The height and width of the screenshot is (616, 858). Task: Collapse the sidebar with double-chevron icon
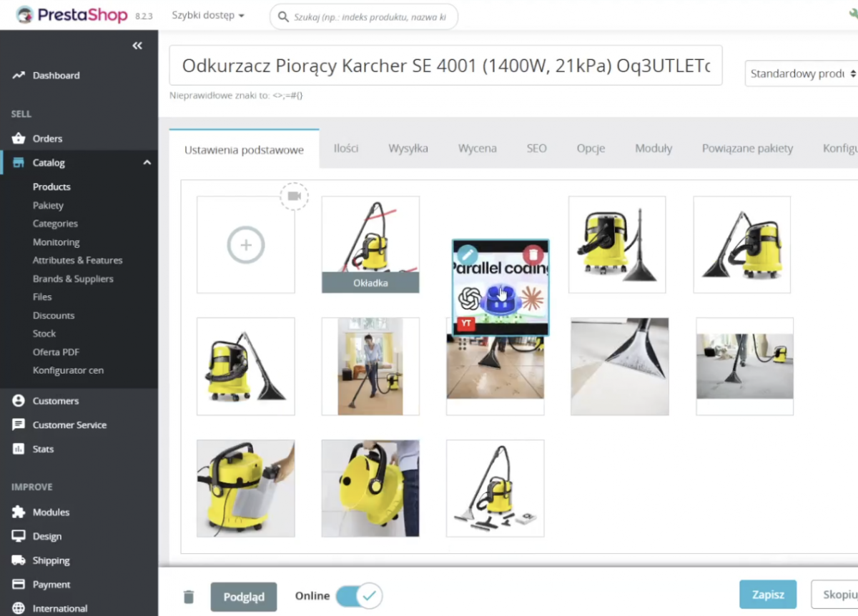coord(137,46)
